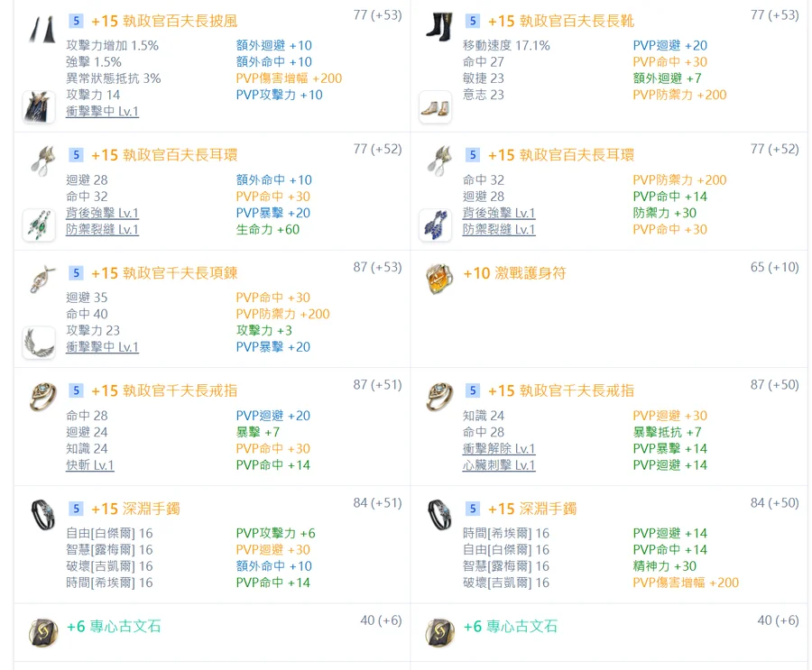Click the left 深淵手鐲 bracelet icon
The height and width of the screenshot is (670, 812).
click(39, 516)
